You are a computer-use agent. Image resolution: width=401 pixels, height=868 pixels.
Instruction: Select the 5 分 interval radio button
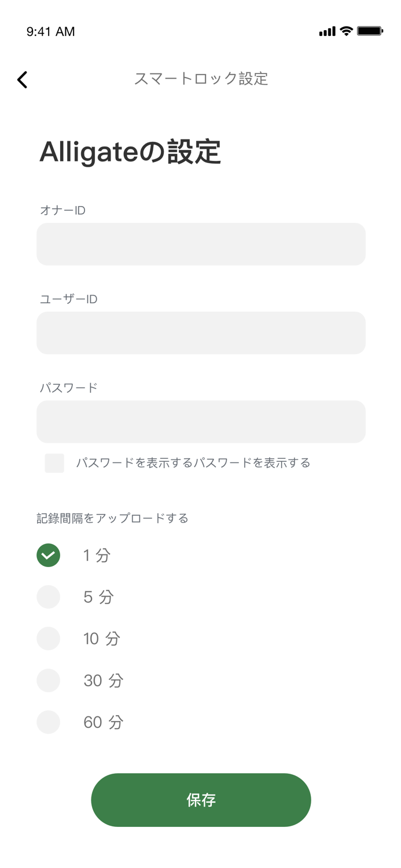click(x=49, y=597)
